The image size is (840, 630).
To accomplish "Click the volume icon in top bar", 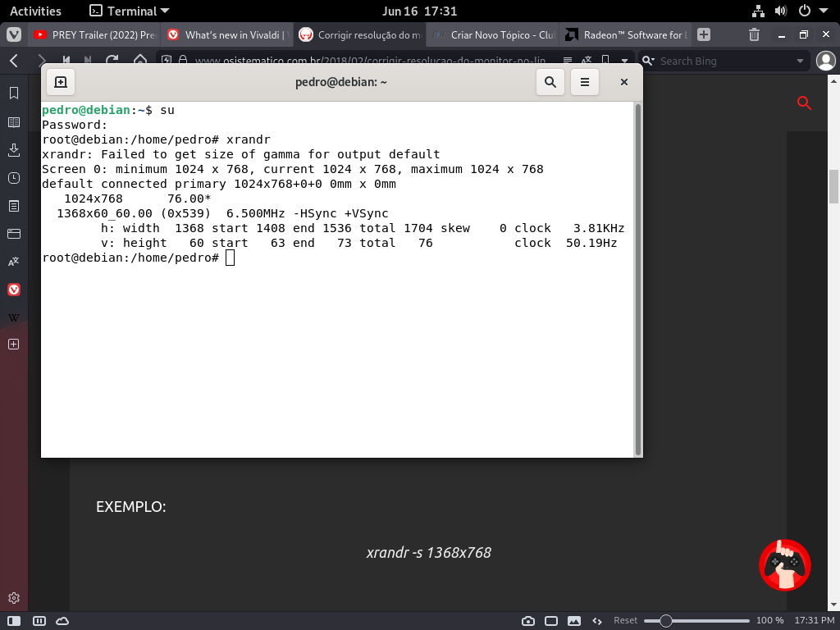I will (781, 11).
